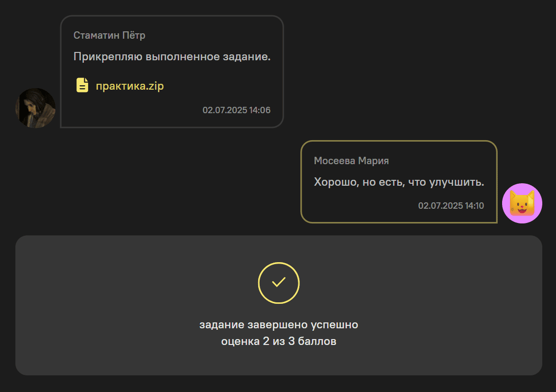Click the text "Прикрепляю выполненное задание."
The image size is (556, 392).
(172, 57)
